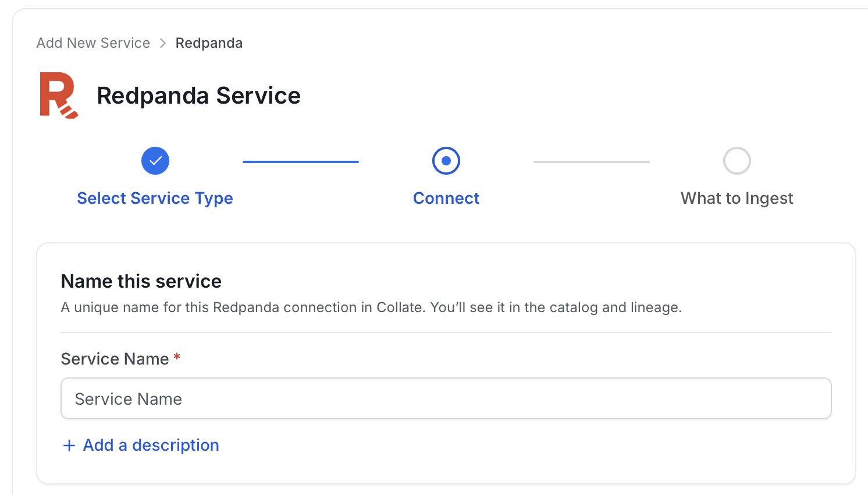Click the Redpanda Service page title
The image size is (868, 495).
(198, 96)
